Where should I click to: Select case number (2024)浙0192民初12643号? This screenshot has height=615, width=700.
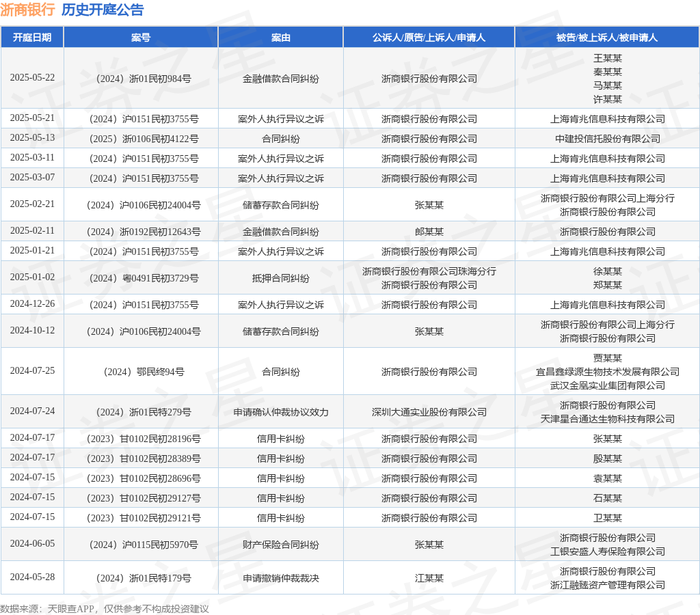click(144, 232)
